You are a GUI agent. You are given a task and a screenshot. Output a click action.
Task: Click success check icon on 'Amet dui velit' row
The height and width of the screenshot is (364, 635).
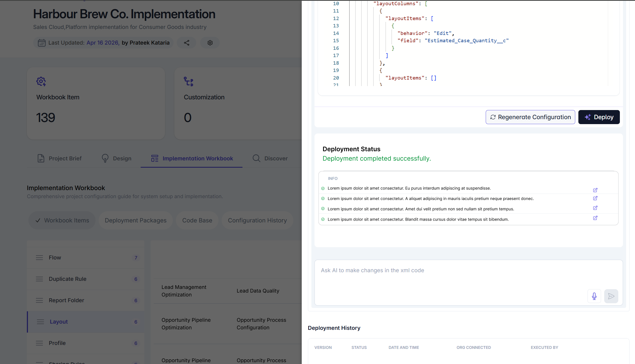pos(323,209)
